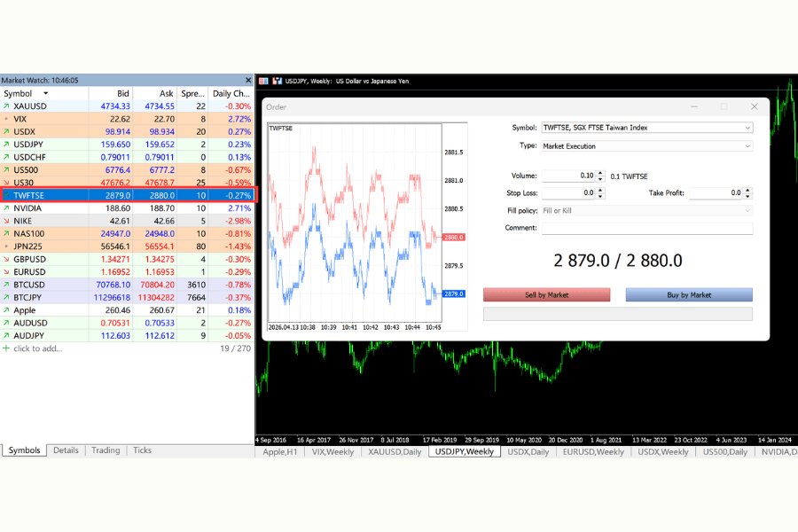
Task: Open the Ticks tab
Action: (x=142, y=450)
